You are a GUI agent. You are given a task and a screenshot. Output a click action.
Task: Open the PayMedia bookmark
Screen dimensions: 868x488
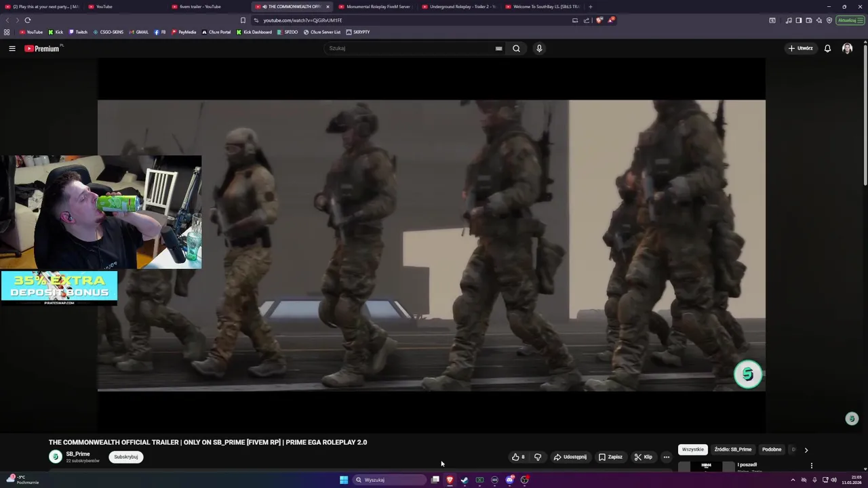184,32
